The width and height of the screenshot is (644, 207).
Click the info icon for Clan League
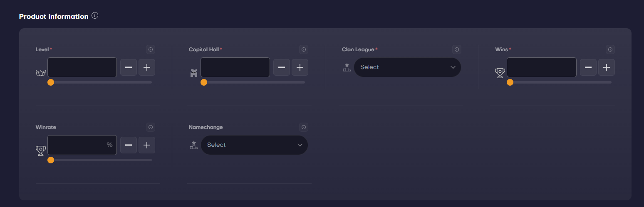(x=457, y=49)
